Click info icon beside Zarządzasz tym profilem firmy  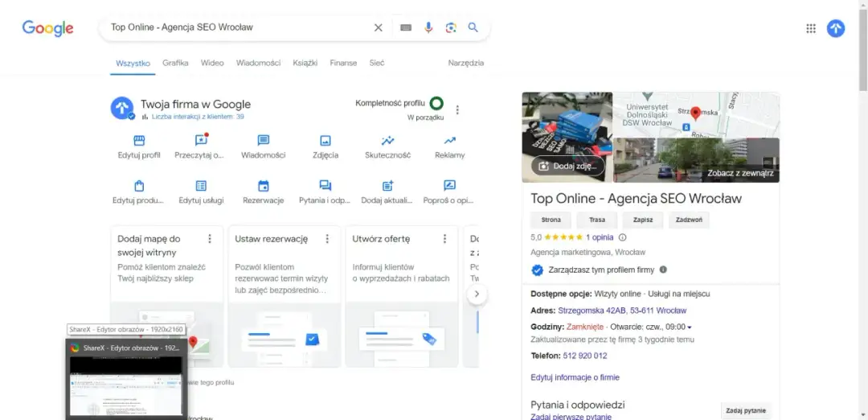[x=663, y=270]
